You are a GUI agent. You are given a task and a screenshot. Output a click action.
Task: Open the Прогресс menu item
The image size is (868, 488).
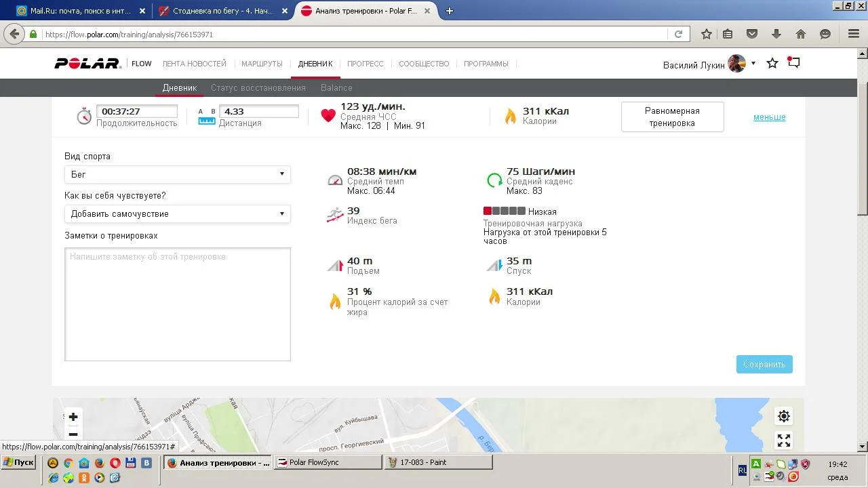[365, 64]
